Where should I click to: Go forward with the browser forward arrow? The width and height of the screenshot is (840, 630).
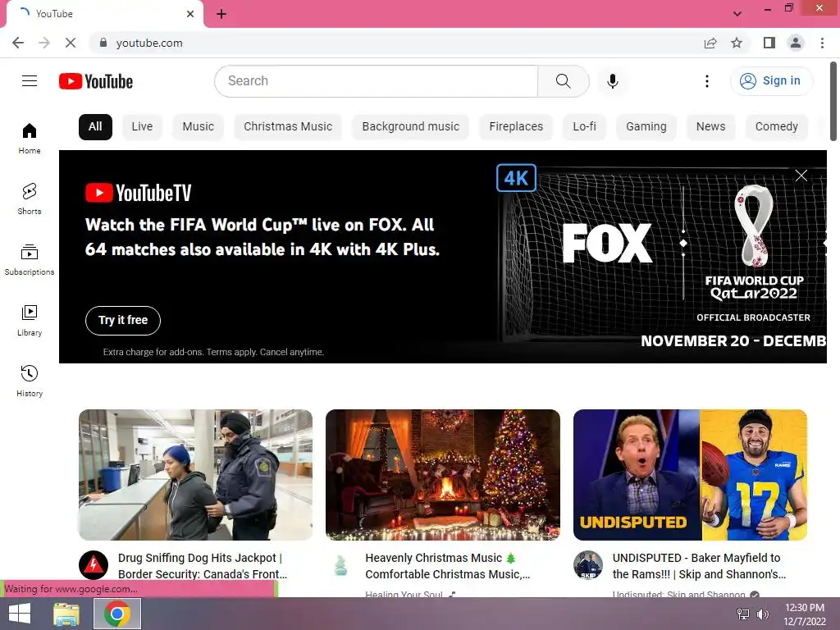click(44, 43)
